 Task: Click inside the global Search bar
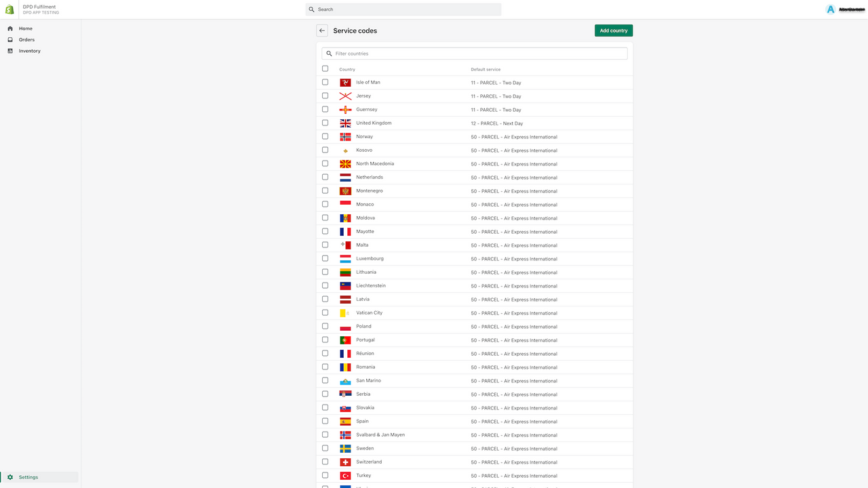point(403,9)
